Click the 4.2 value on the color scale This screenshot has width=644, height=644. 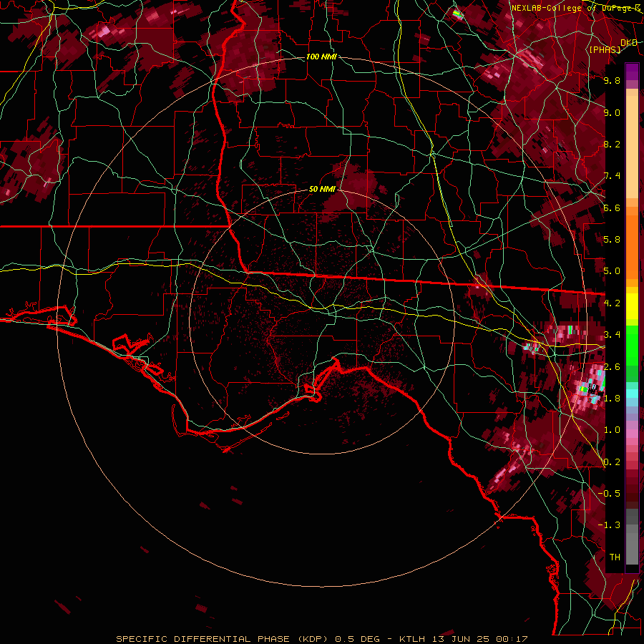point(612,303)
